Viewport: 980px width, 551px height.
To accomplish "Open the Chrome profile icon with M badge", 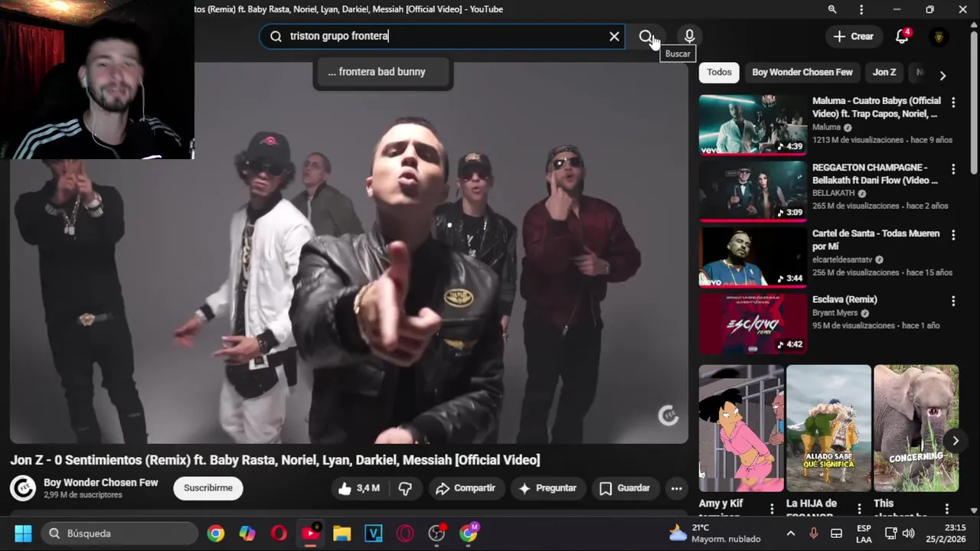I will (469, 533).
